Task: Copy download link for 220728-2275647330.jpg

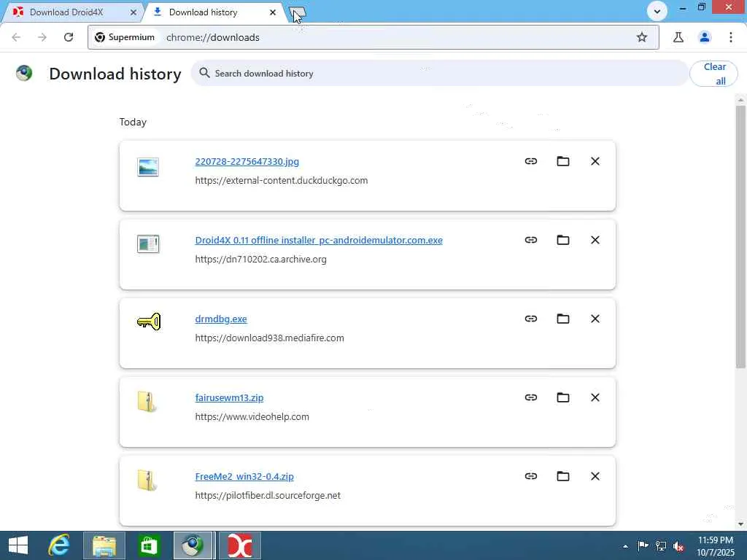Action: tap(531, 161)
